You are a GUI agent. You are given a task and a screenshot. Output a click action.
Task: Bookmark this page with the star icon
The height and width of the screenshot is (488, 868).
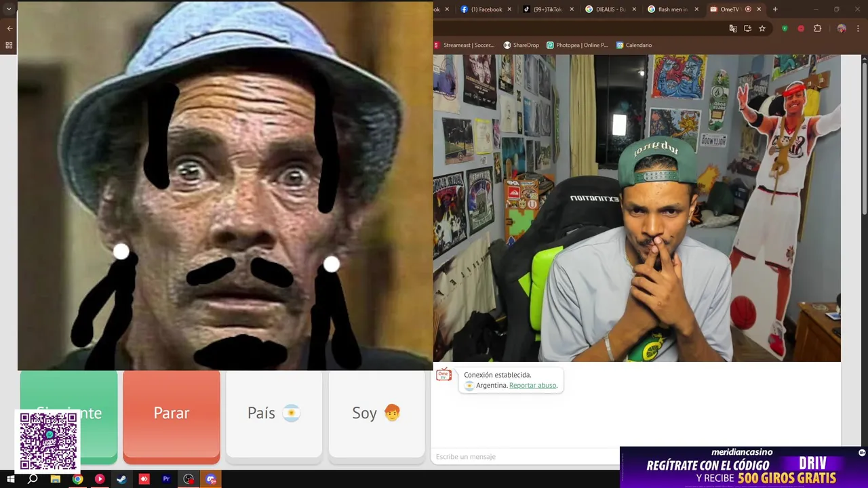tap(762, 28)
